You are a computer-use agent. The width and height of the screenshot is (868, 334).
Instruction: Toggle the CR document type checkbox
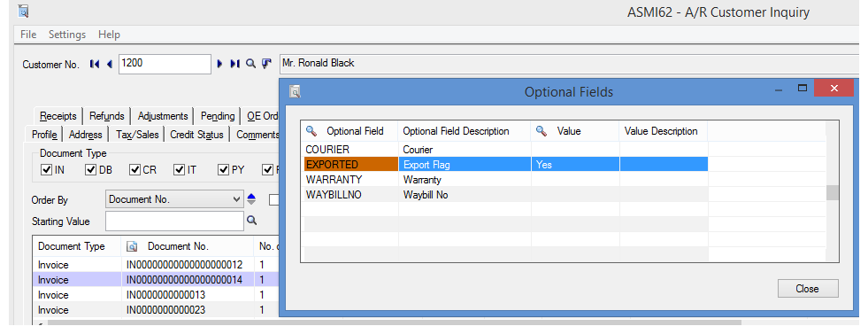(134, 169)
